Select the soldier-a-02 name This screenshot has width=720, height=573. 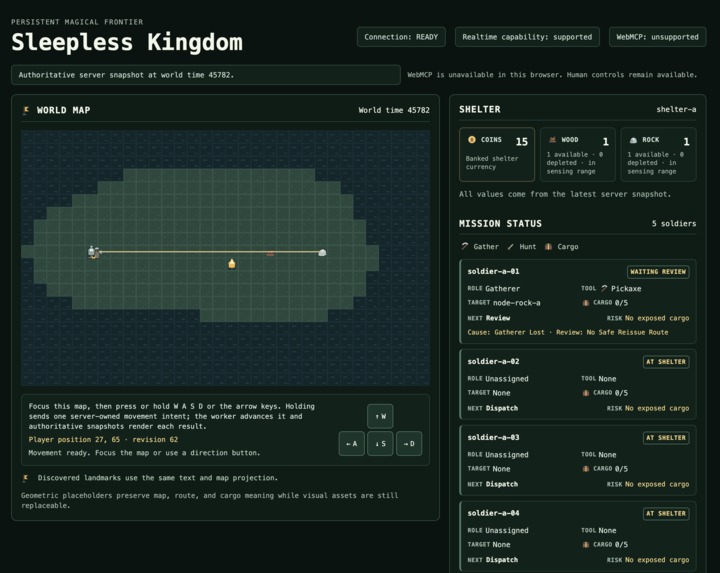(x=493, y=361)
